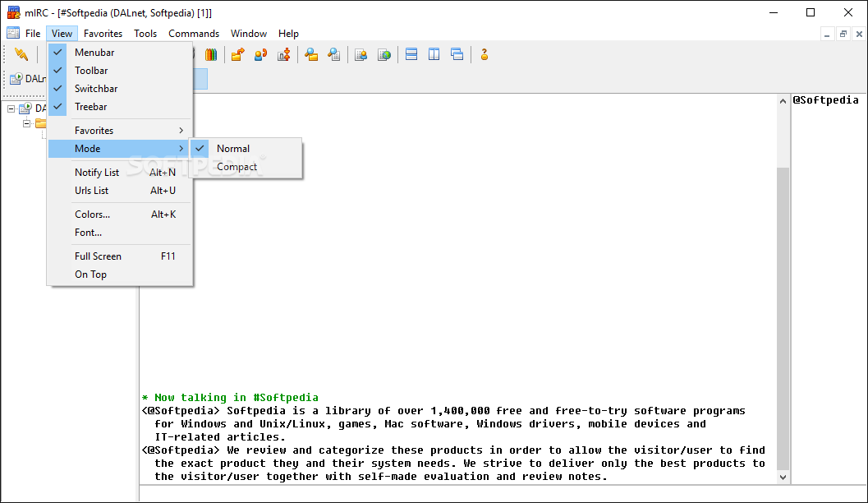Click the Tile Vertical windows icon
This screenshot has width=868, height=503.
click(x=434, y=54)
